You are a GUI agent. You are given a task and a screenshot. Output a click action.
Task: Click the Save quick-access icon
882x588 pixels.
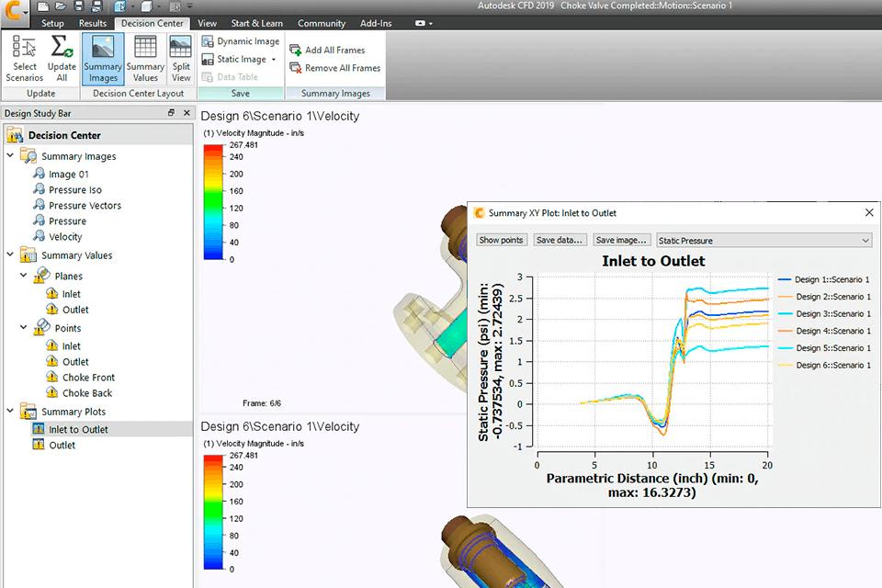click(x=79, y=6)
